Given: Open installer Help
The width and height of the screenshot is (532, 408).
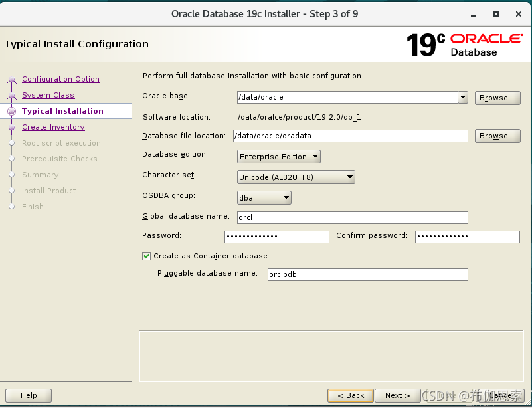Looking at the screenshot, I should [29, 396].
